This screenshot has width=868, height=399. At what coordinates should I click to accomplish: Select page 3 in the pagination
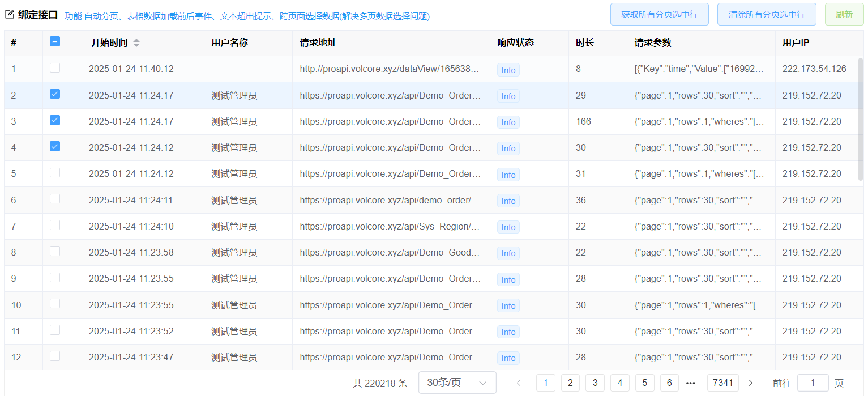point(595,383)
